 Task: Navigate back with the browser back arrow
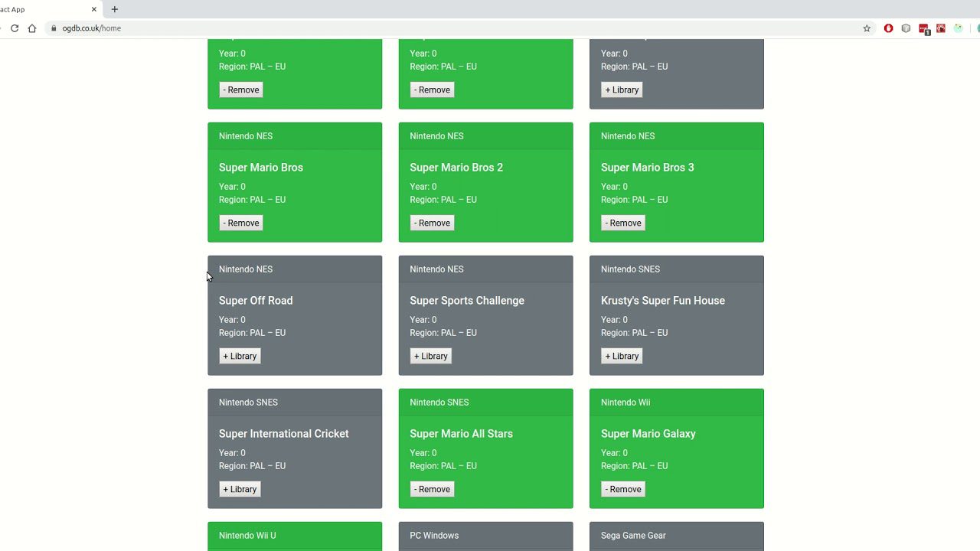tap(2, 28)
